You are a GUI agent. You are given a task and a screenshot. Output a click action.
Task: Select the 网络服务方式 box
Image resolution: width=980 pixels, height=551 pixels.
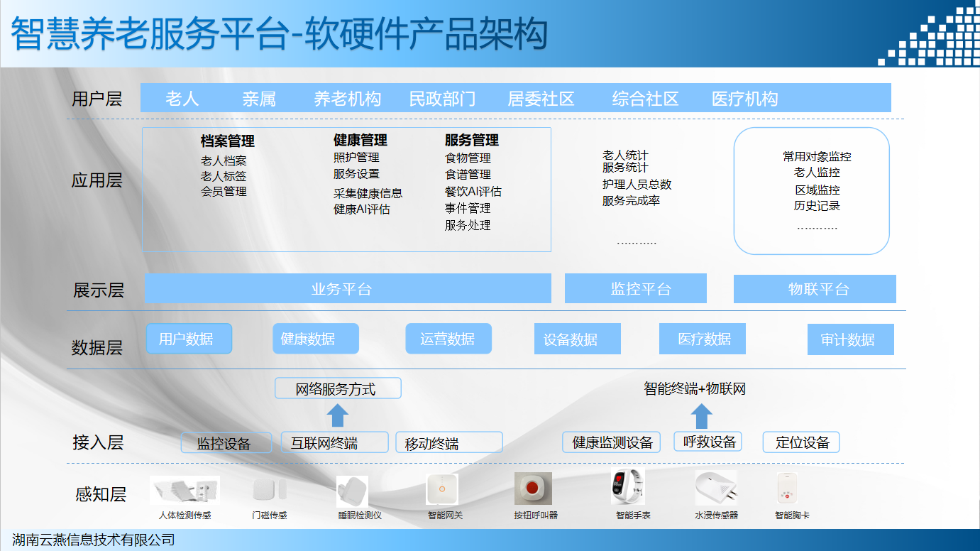click(x=338, y=388)
